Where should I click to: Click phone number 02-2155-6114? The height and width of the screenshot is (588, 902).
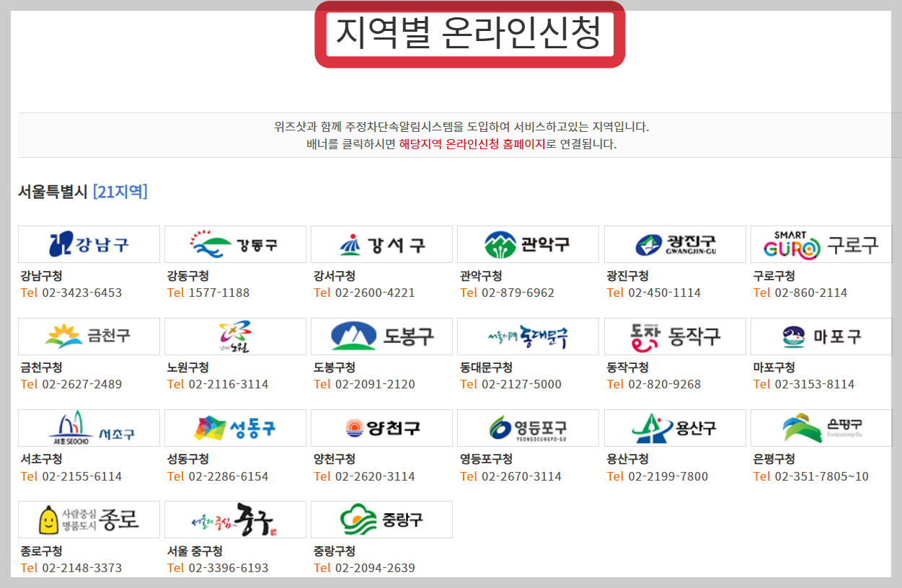(x=82, y=476)
